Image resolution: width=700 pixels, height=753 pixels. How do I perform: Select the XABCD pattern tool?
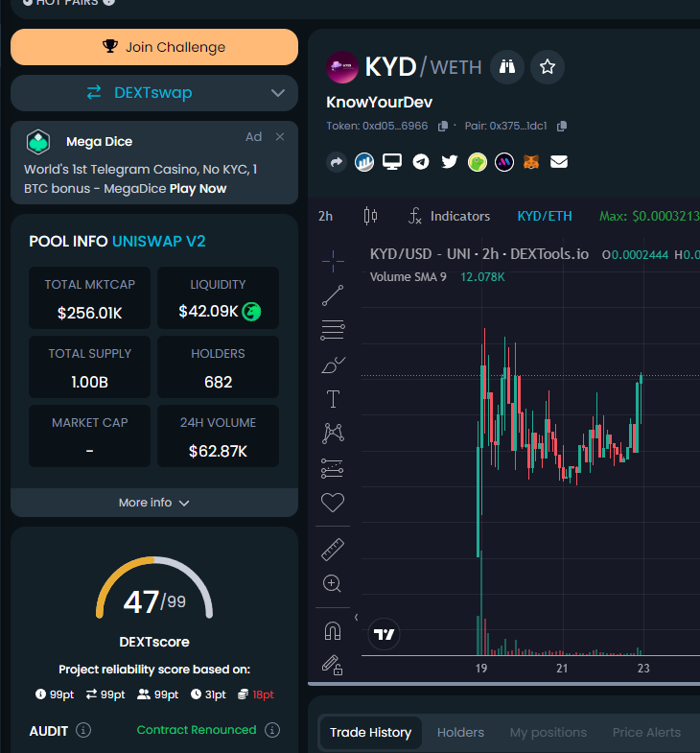[x=333, y=434]
